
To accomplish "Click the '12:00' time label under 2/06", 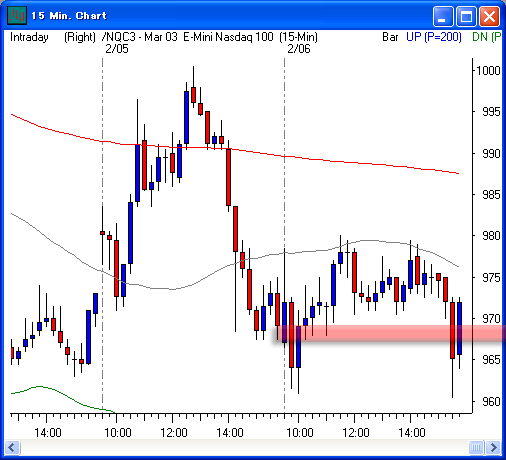I will [356, 433].
